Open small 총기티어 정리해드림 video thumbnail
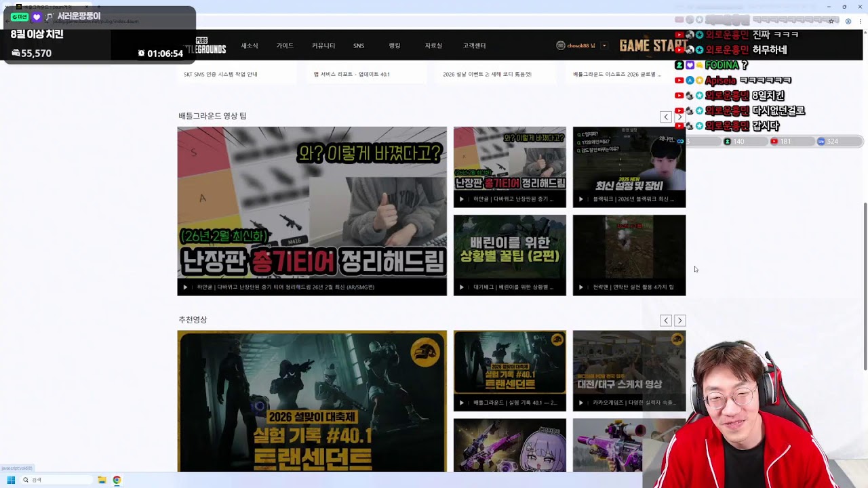Viewport: 868px width, 488px height. pos(509,159)
